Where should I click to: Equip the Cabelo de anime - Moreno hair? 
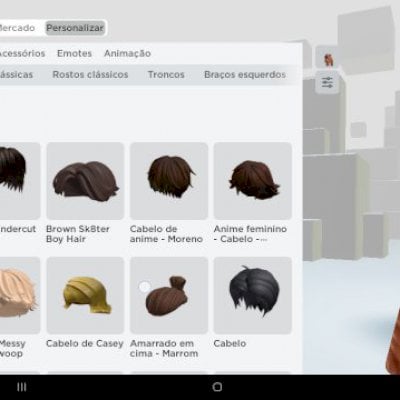click(x=169, y=181)
